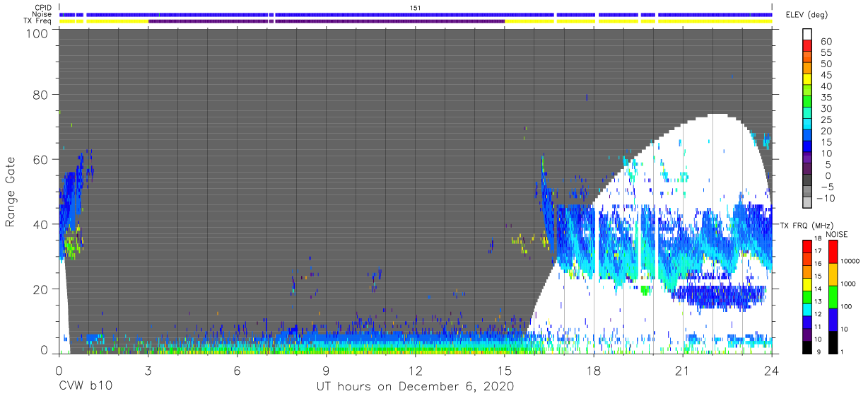Image resolution: width=868 pixels, height=401 pixels.
Task: Select the light gray bottom segment of ELEV bar
Action: [x=807, y=202]
